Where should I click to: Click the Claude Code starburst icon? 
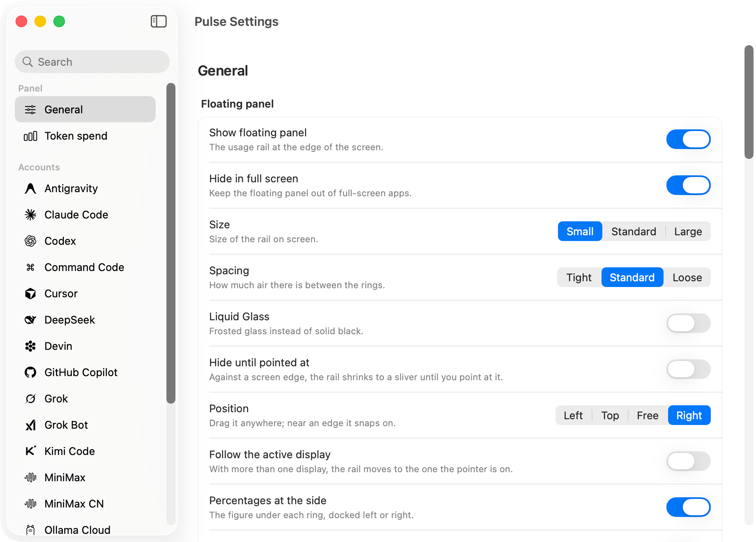pyautogui.click(x=30, y=215)
